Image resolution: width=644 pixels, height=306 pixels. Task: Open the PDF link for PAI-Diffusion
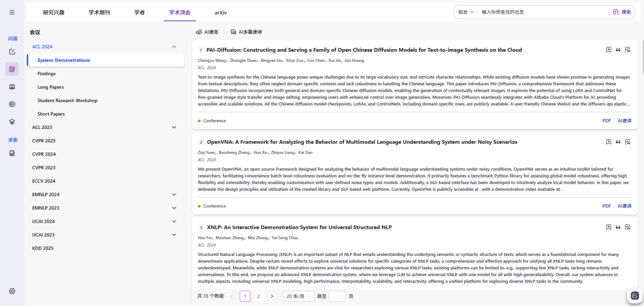(x=607, y=121)
